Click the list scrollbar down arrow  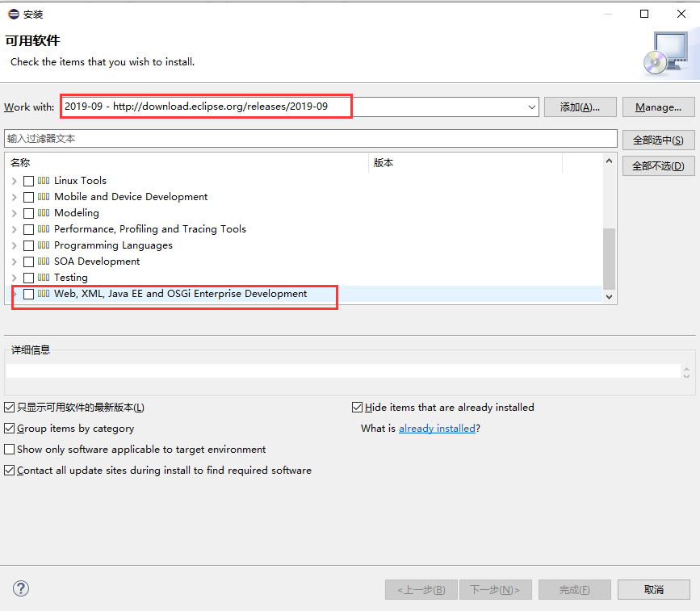pyautogui.click(x=609, y=297)
